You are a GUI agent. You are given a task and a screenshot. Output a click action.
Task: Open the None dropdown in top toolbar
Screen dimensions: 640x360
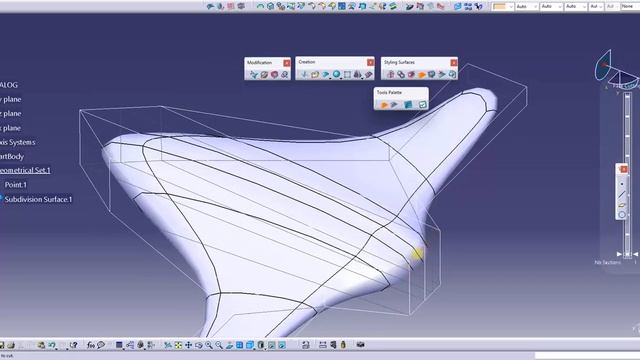tap(629, 7)
